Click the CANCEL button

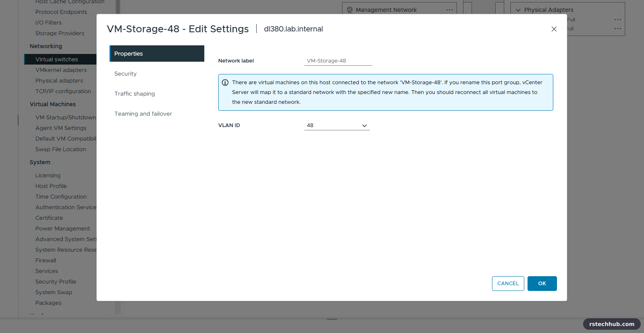(x=508, y=284)
